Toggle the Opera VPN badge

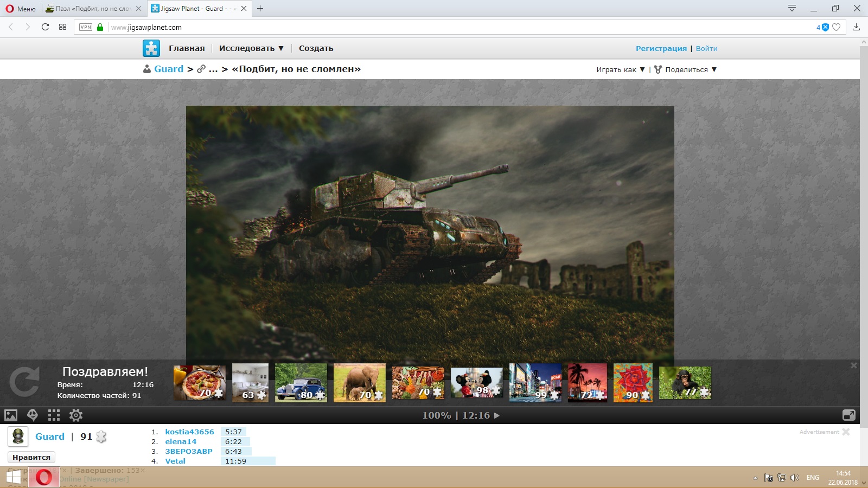coord(86,27)
